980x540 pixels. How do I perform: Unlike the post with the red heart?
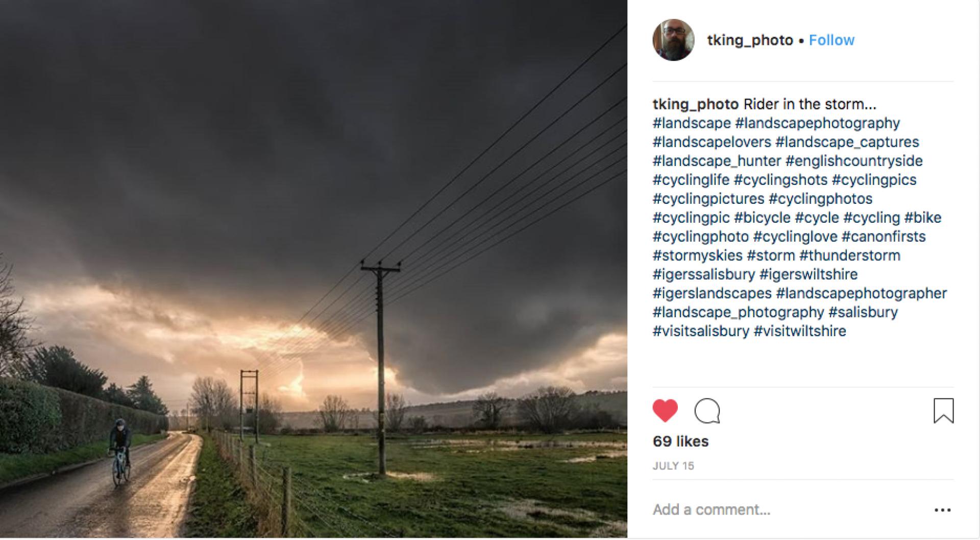tap(665, 411)
